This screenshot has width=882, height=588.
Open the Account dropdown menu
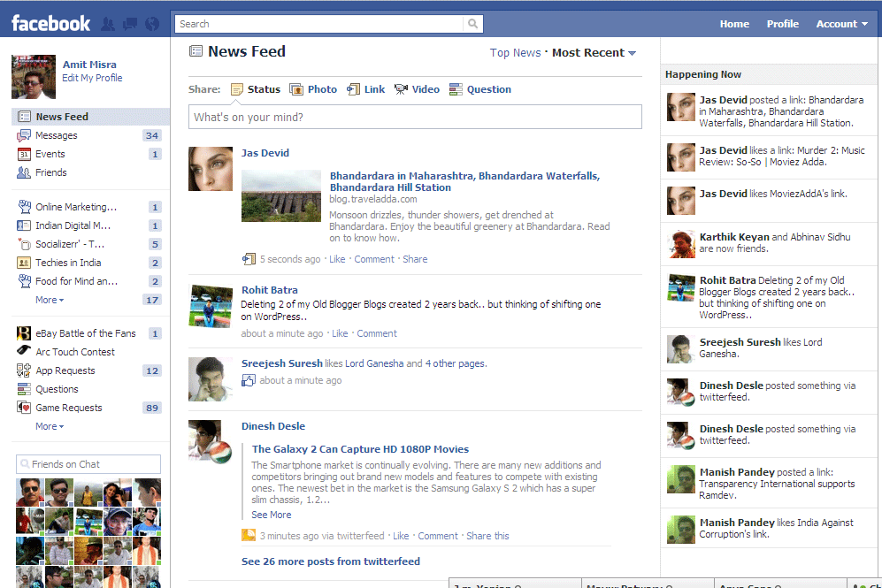pyautogui.click(x=841, y=24)
